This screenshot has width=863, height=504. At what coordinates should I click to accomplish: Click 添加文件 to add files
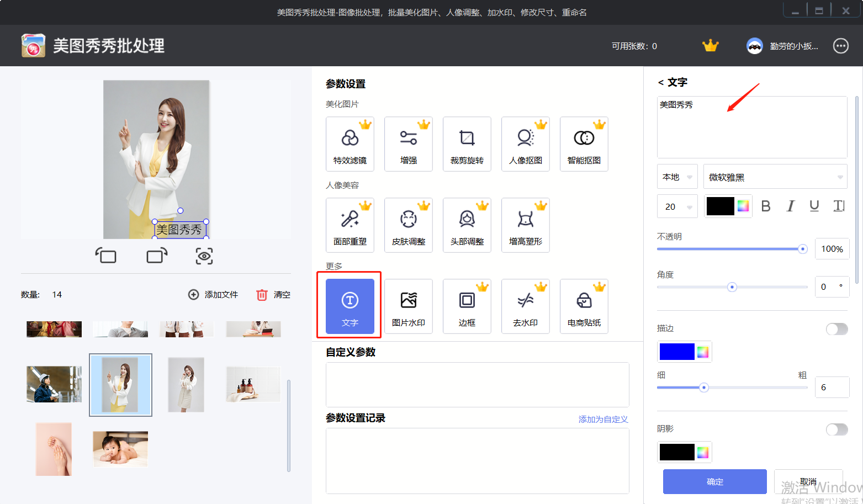pos(213,295)
